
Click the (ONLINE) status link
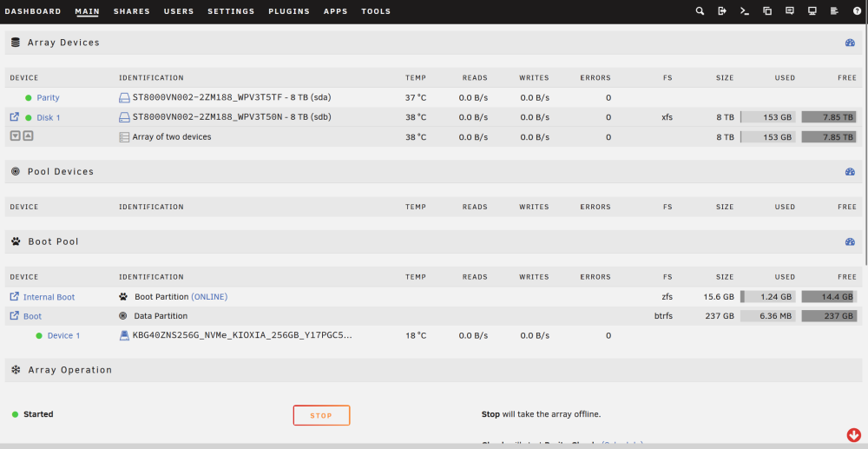209,297
